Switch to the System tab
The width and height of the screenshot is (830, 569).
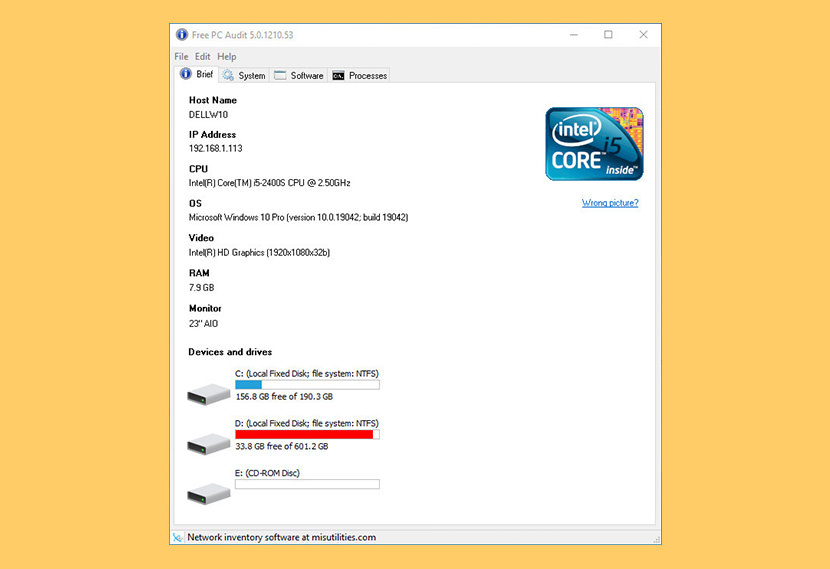244,76
